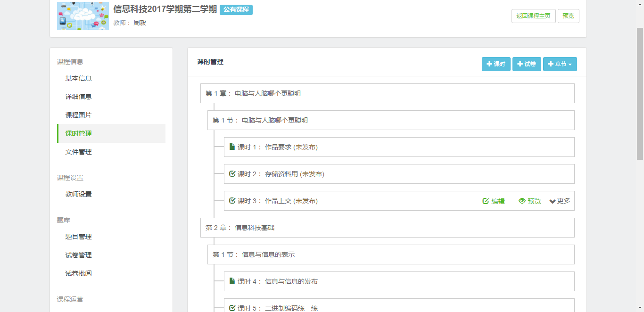
Task: Open the 章节 dropdown menu
Action: pyautogui.click(x=560, y=64)
